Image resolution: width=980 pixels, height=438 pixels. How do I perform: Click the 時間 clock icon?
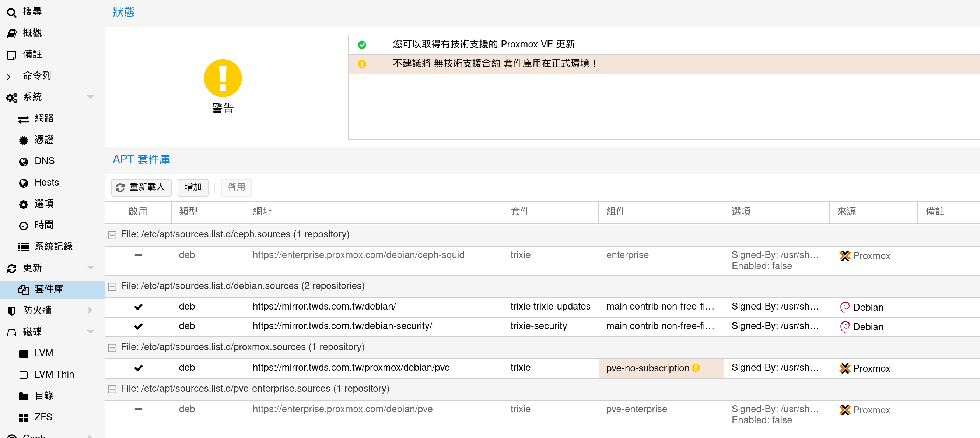[x=24, y=226]
